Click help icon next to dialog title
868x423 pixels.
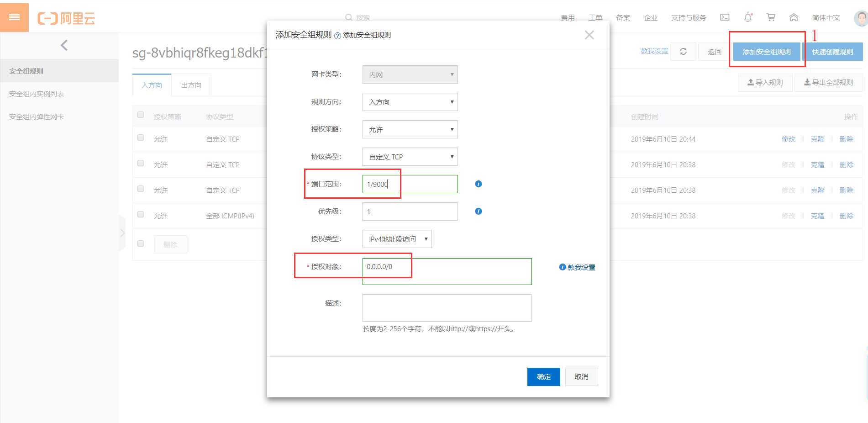[337, 36]
